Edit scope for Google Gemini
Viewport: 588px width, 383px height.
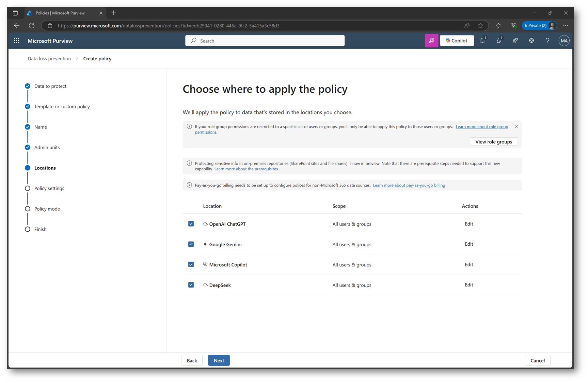(x=469, y=244)
